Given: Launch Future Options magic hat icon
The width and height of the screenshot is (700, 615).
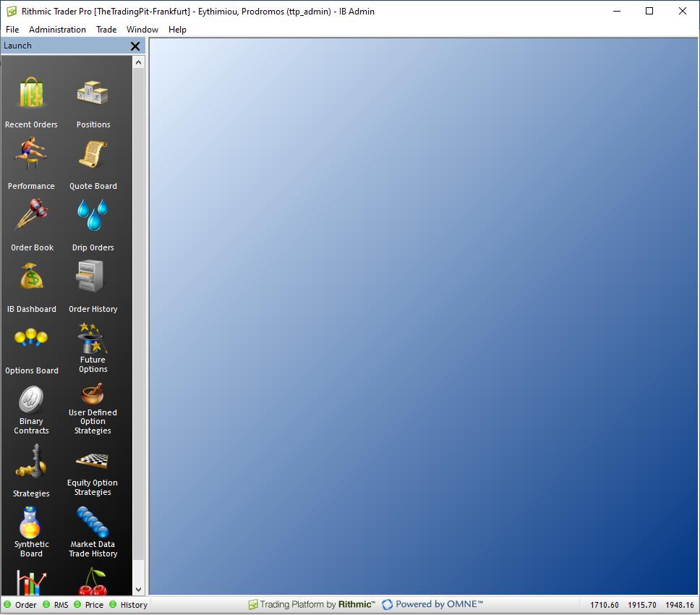Looking at the screenshot, I should (x=93, y=338).
